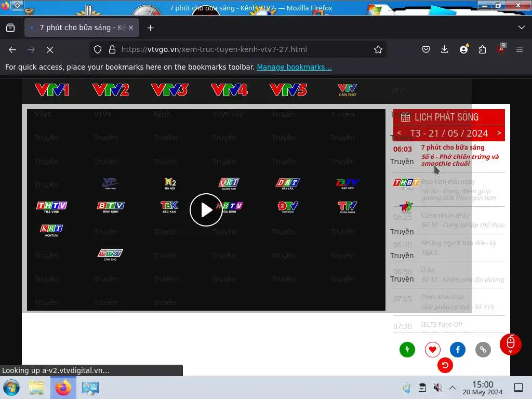Open uBlock extension icon with badge
The width and height of the screenshot is (532, 399).
tap(501, 49)
